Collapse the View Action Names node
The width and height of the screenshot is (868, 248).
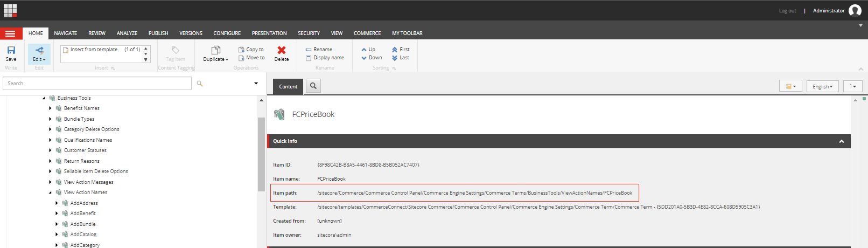(50, 192)
